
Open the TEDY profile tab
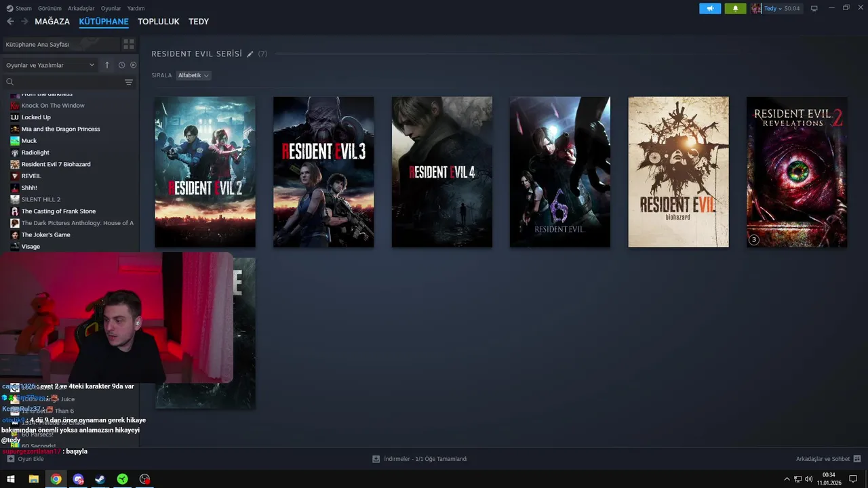(x=199, y=22)
